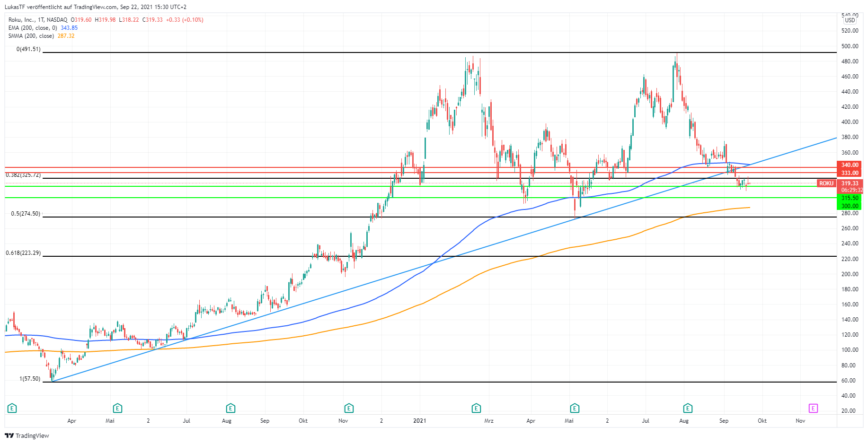This screenshot has width=868, height=444.
Task: Click the leftmost earnings marker on the chart
Action: click(12, 408)
